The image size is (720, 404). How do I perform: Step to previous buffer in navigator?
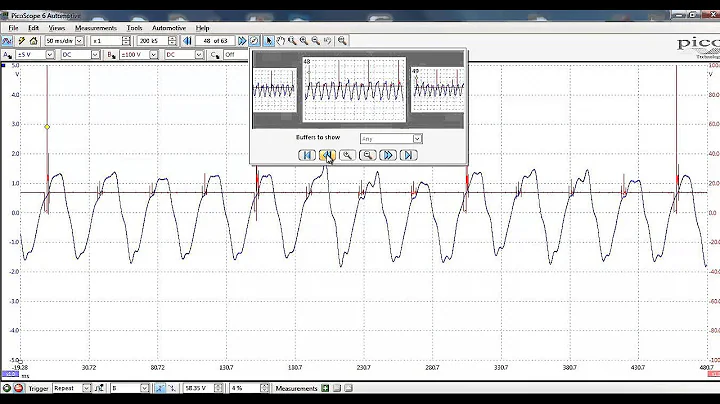[x=327, y=155]
